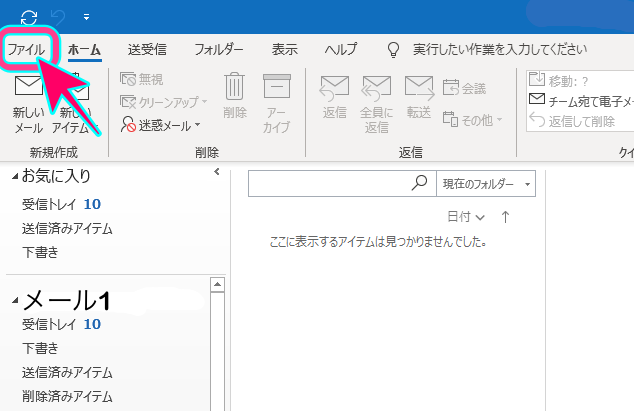Click the Undo arrow in quick access toolbar
Screen dimensions: 634x411
tap(58, 17)
